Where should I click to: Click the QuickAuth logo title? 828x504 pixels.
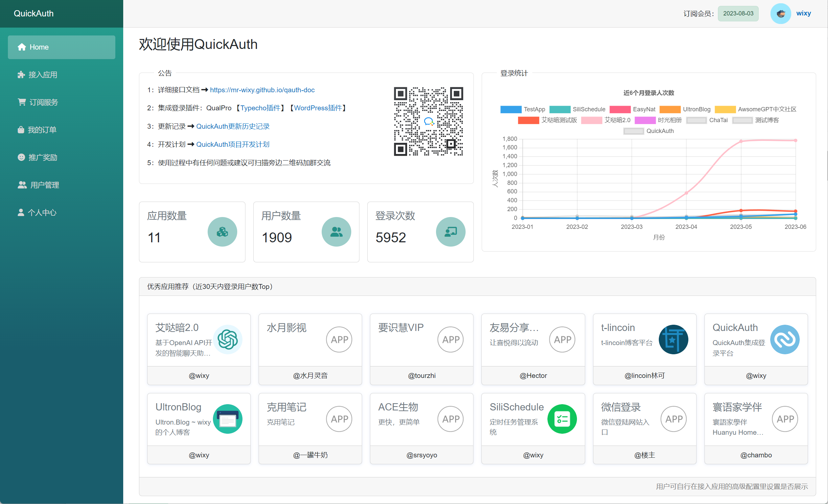34,13
